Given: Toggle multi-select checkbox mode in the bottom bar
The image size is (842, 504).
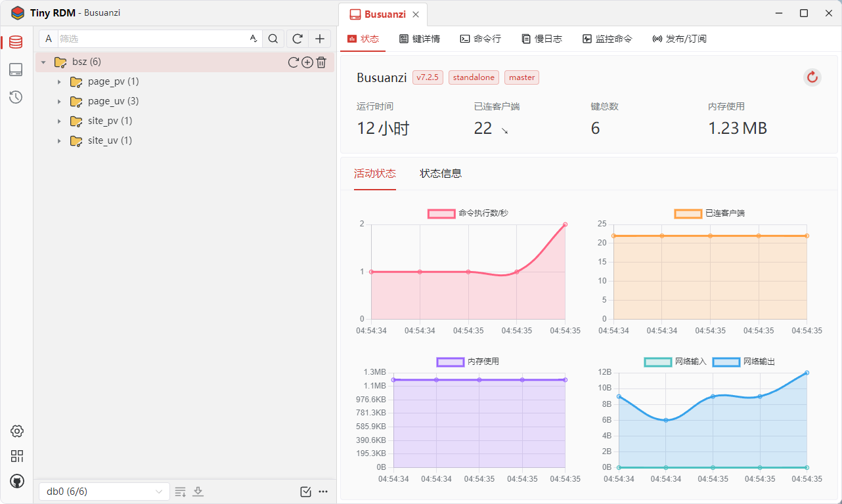Looking at the screenshot, I should click(x=305, y=492).
